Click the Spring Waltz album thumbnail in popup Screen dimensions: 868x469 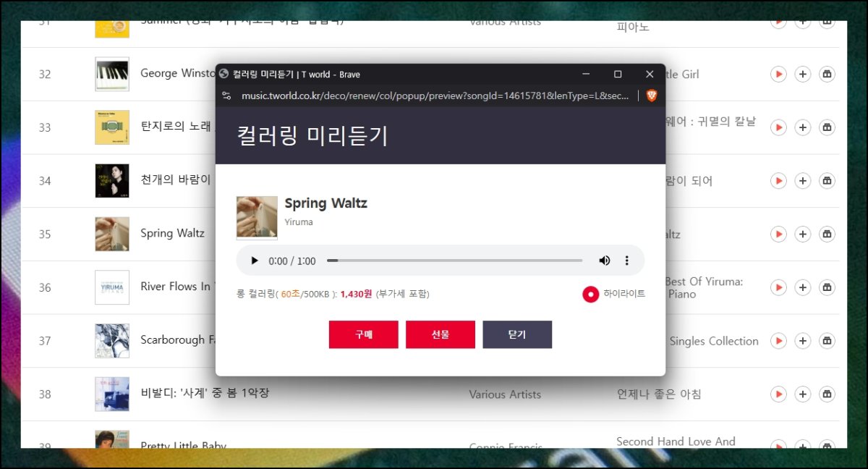(x=257, y=217)
